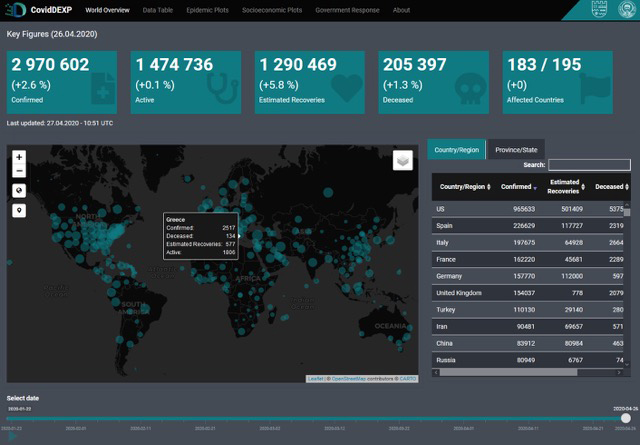Screen dimensions: 640x445
Task: Click the location pin icon on map
Action: click(19, 211)
